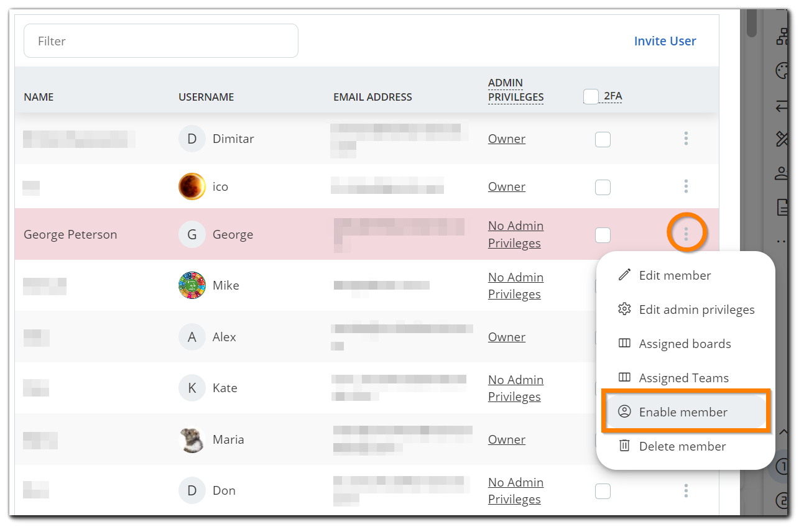
Task: Open George's No Admin Privileges setting
Action: pyautogui.click(x=515, y=234)
